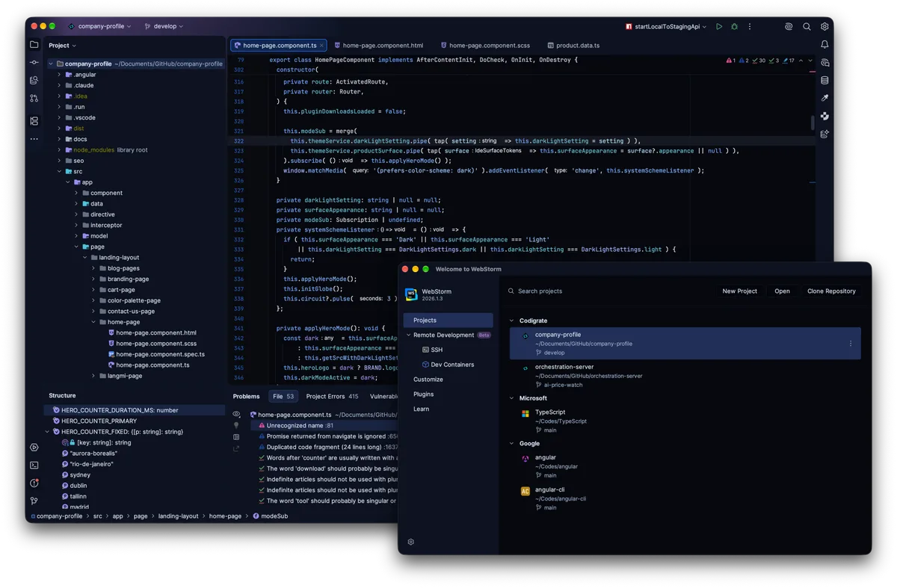
Task: Click landing-layout in the breadcrumb bar
Action: pos(178,516)
